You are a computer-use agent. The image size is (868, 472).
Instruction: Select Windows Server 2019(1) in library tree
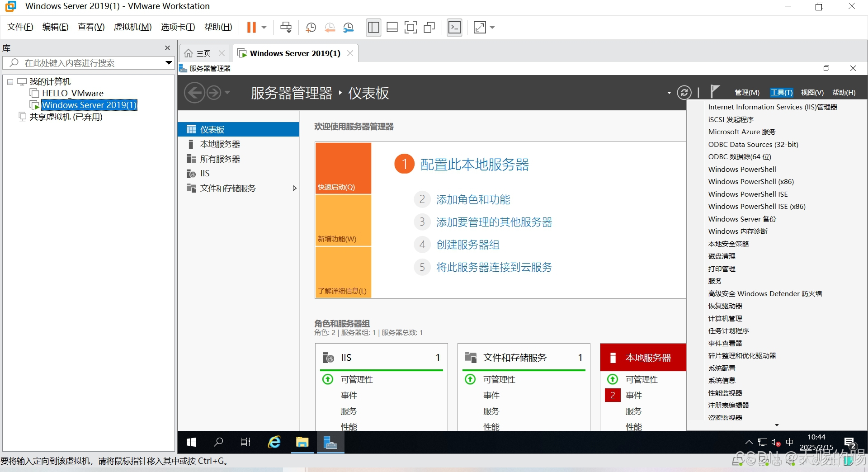[89, 105]
